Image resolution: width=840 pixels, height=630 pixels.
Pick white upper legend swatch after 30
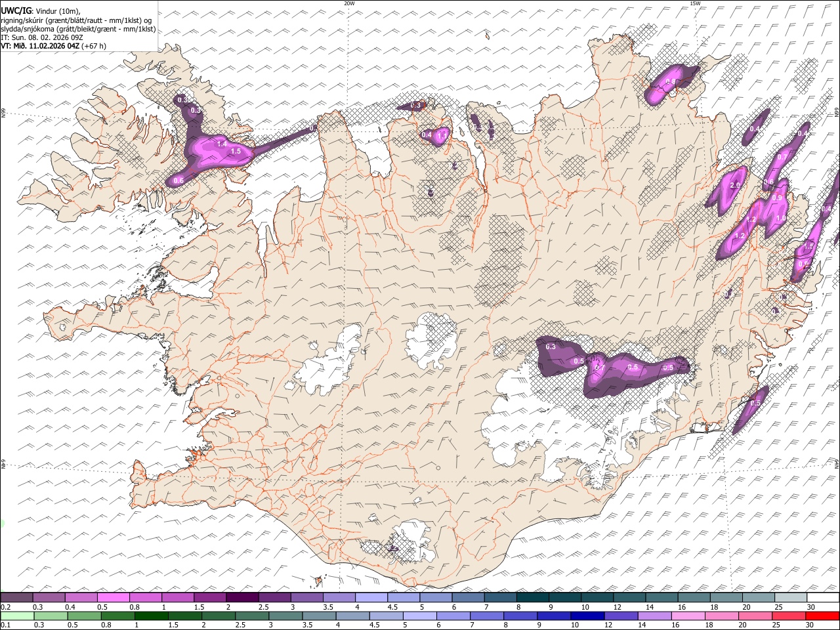[823, 598]
